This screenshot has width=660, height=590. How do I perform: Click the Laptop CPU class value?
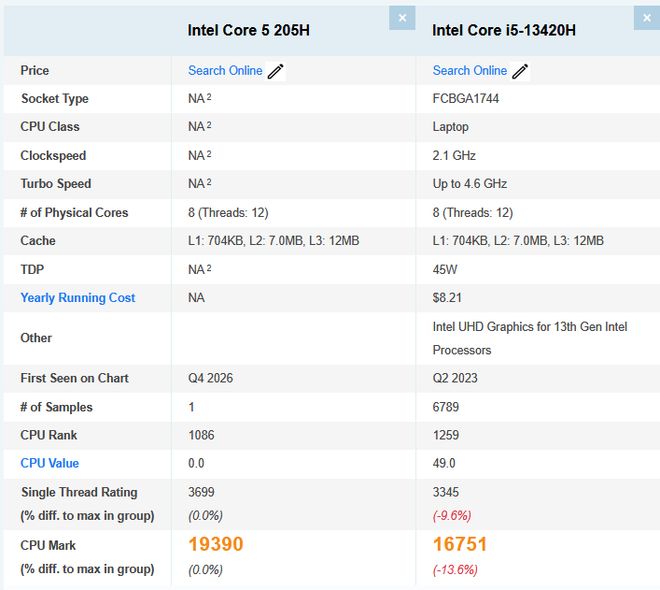click(450, 127)
